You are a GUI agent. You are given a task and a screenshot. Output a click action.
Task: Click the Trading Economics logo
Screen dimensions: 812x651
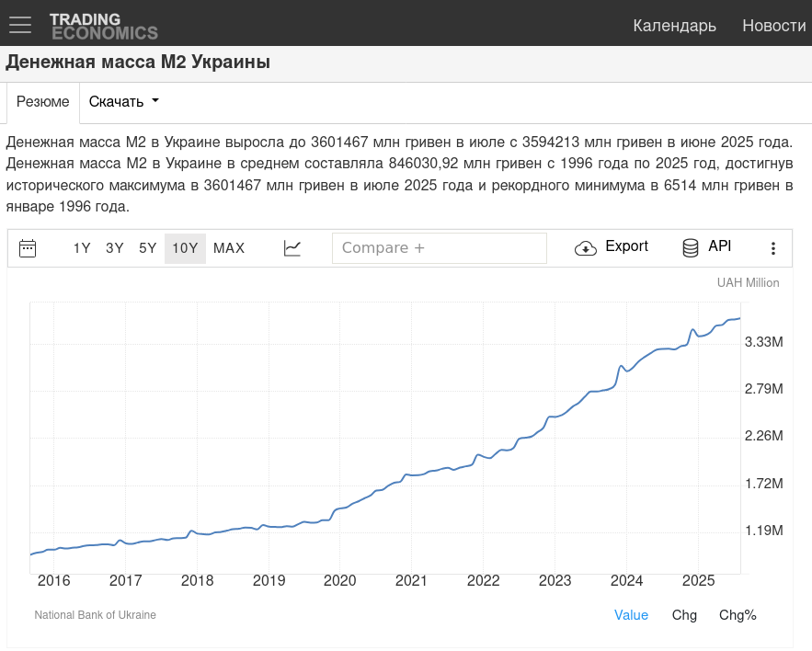tap(103, 26)
